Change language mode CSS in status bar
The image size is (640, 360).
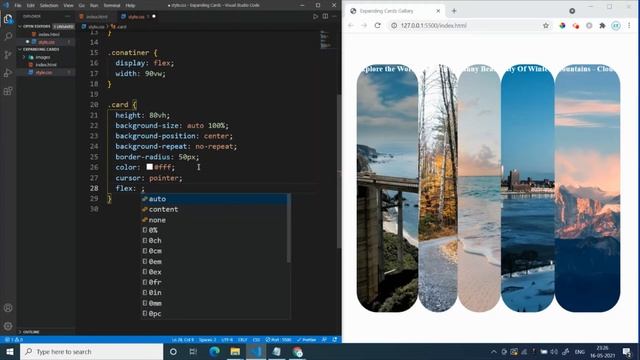[256, 340]
